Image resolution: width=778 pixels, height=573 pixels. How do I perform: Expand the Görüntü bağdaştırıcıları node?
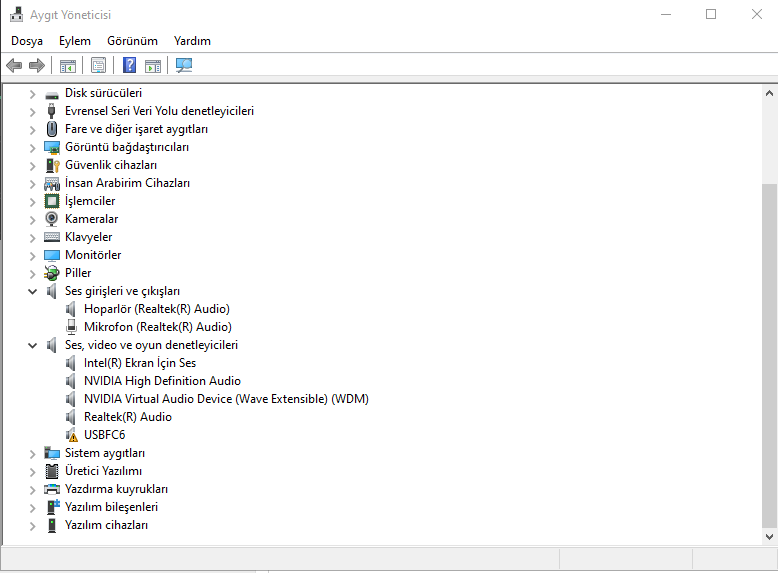point(33,148)
